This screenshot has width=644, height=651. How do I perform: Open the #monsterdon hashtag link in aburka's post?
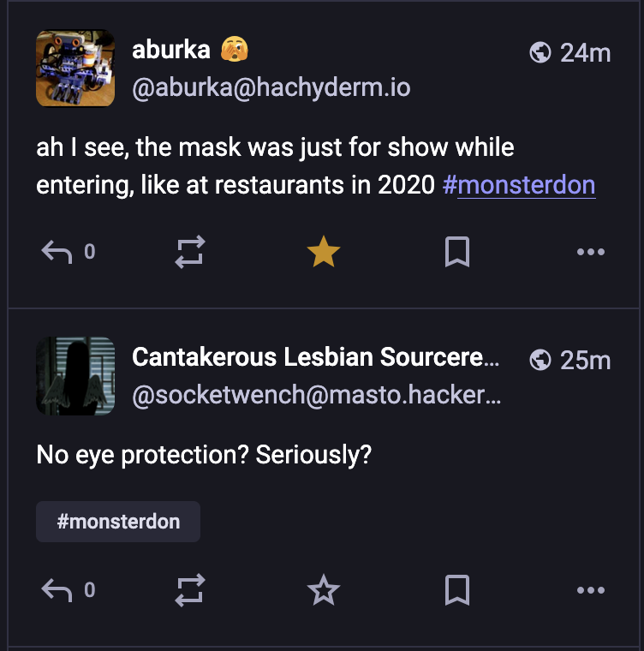519,185
